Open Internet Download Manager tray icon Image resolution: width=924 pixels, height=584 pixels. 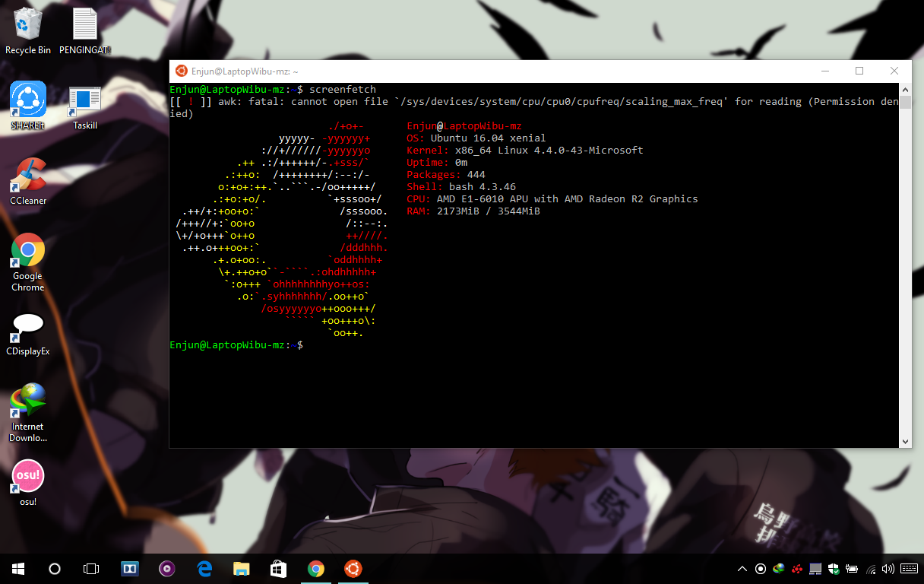[x=779, y=569]
